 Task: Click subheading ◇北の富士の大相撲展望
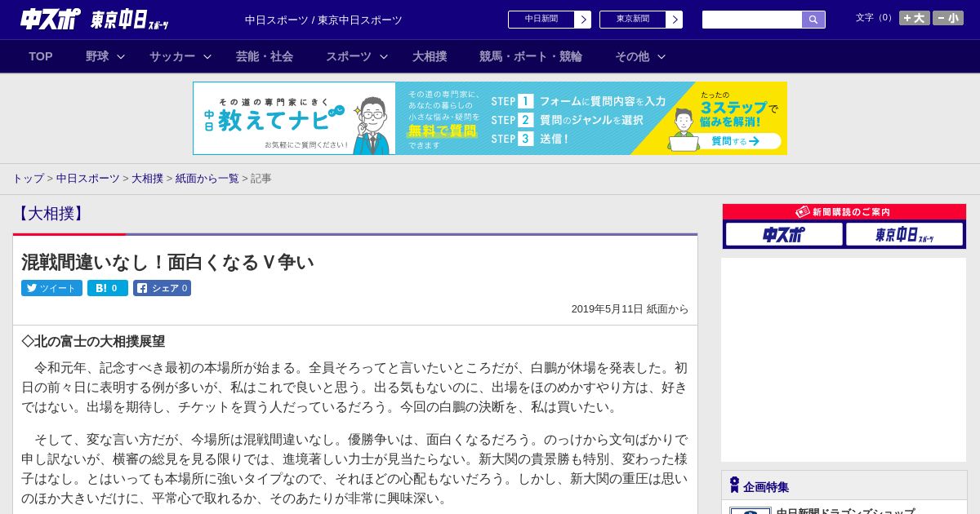(x=93, y=341)
